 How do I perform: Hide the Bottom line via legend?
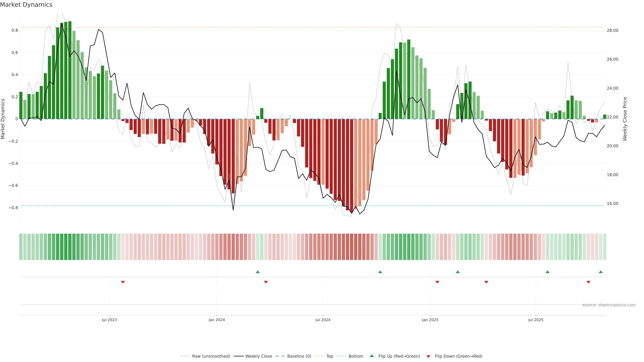pos(356,356)
